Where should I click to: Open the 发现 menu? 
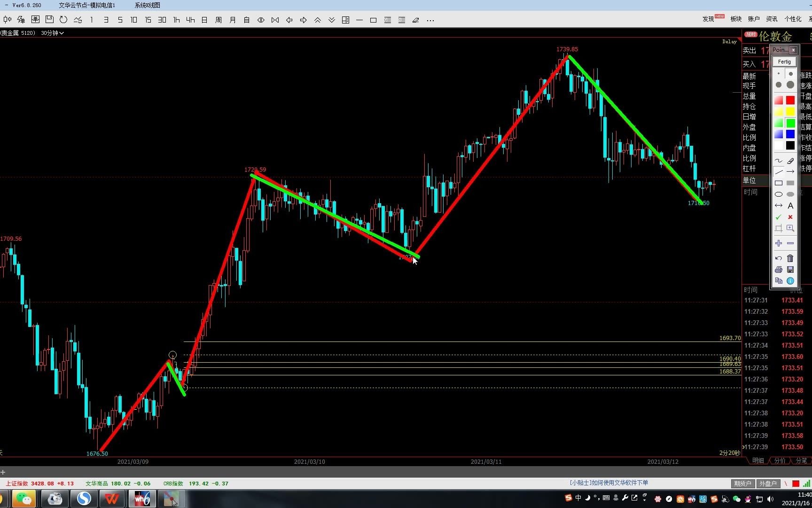708,19
